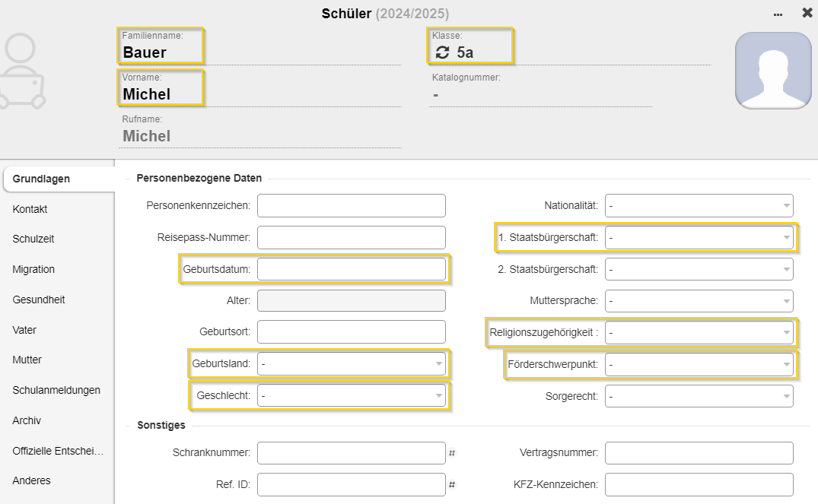Image resolution: width=818 pixels, height=504 pixels.
Task: Expand the Religionszugehörigkeit dropdown
Action: point(699,332)
